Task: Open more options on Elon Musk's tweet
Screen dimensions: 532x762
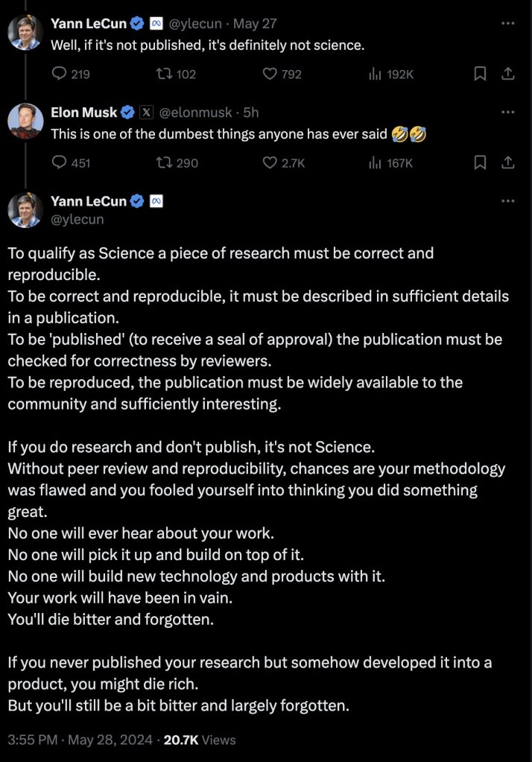Action: (x=507, y=112)
